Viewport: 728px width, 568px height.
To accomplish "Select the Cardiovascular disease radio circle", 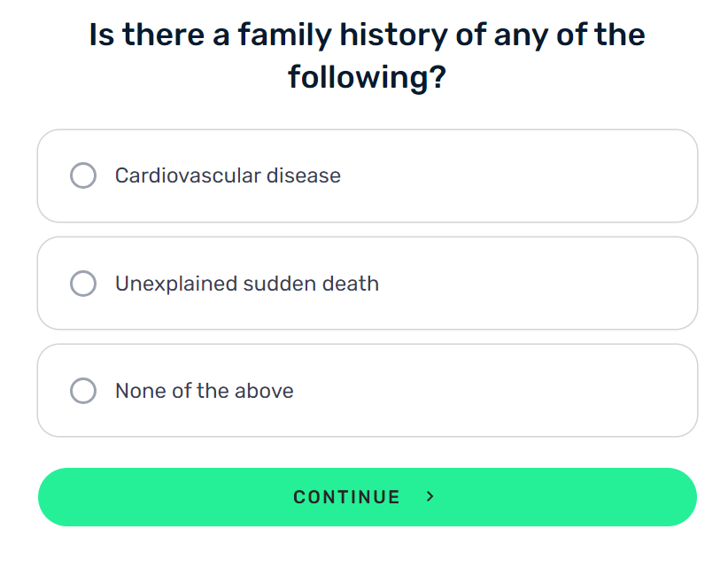I will (83, 175).
